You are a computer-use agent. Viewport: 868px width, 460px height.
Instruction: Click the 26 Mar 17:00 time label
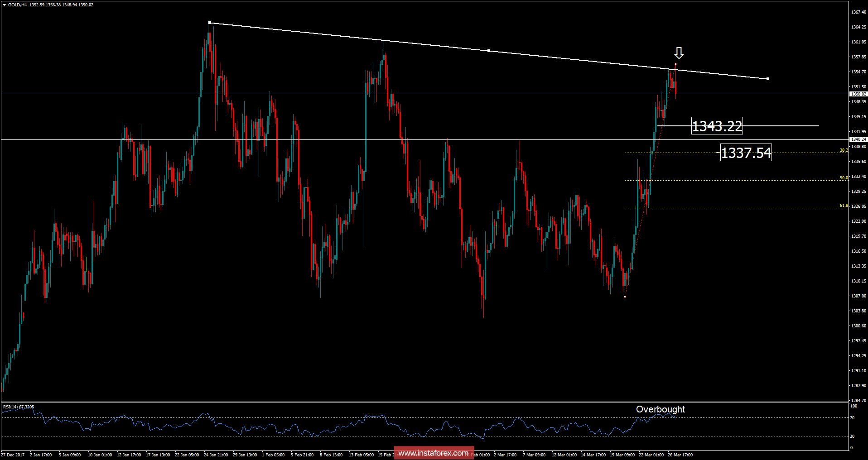tap(680, 455)
